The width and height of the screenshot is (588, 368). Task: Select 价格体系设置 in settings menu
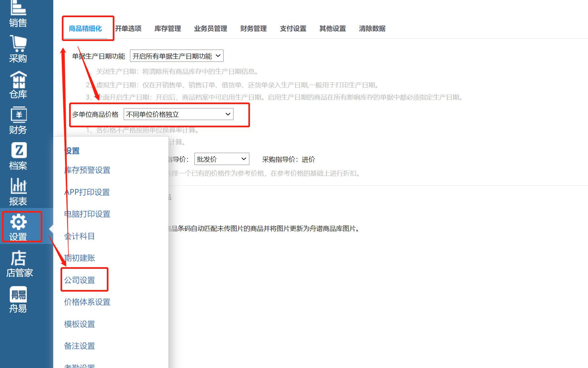pos(87,302)
